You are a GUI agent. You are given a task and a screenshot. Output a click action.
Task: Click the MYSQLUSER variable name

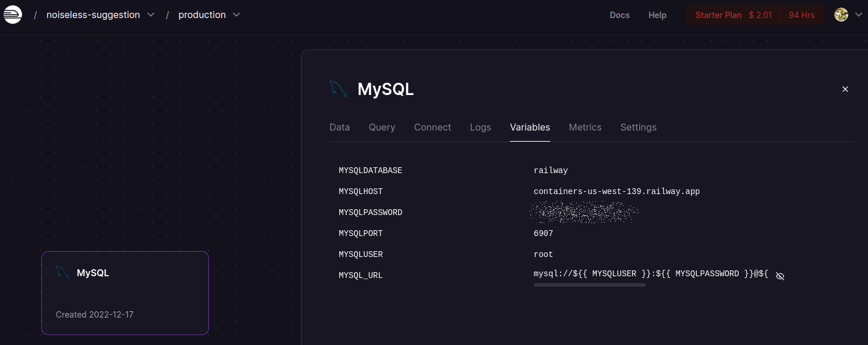360,255
